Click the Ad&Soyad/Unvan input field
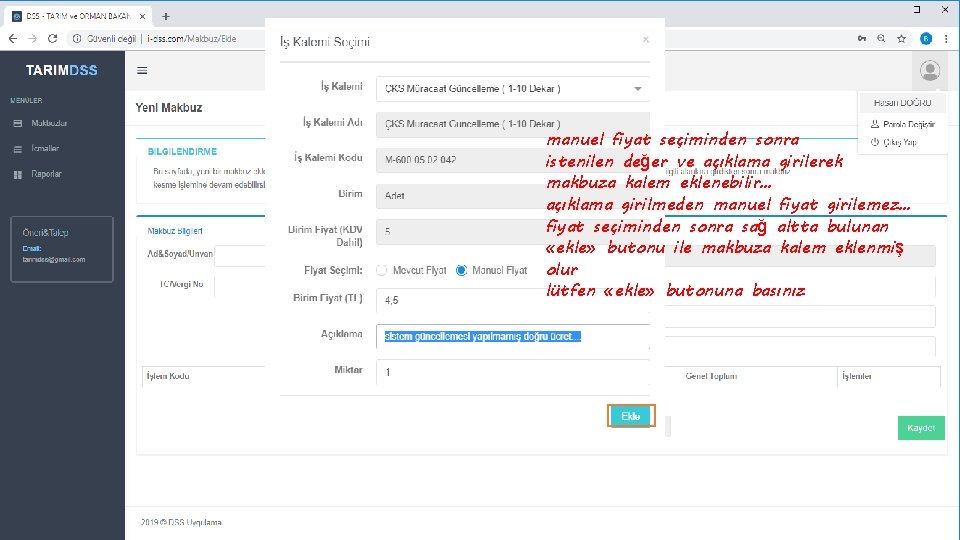960x540 pixels. coord(240,256)
